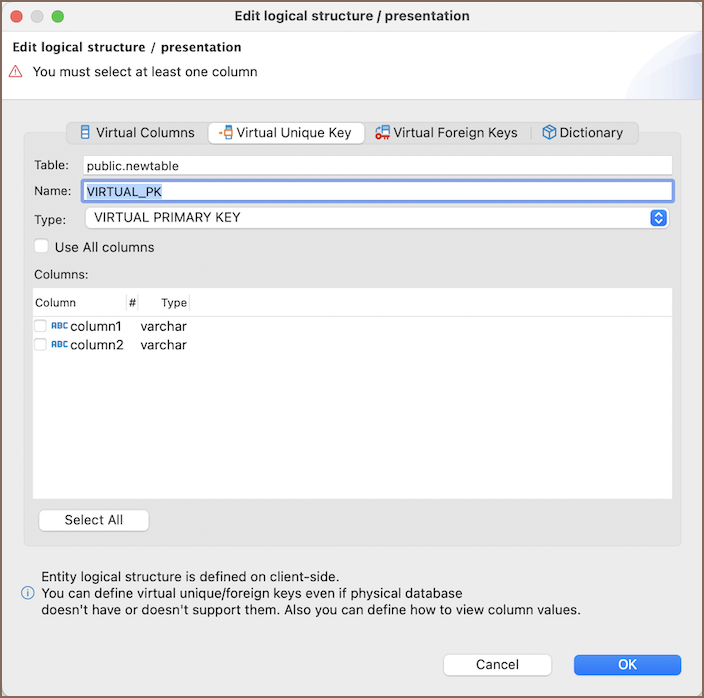
Task: Click the blue info icon near the description
Action: [x=28, y=593]
